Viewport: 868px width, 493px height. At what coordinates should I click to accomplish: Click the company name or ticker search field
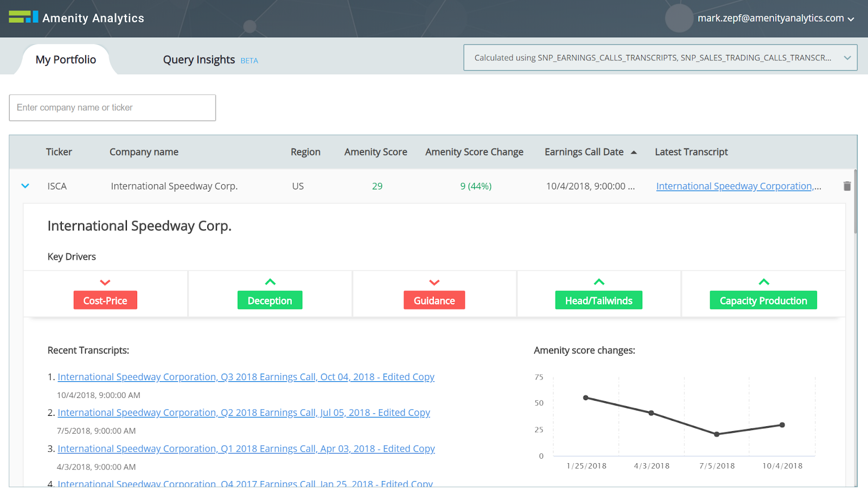click(112, 108)
